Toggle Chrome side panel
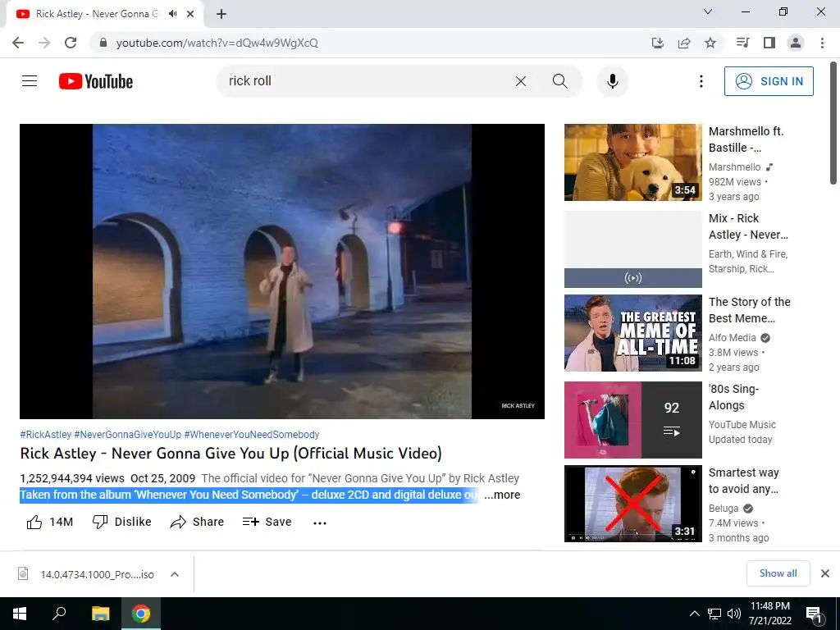 click(769, 43)
